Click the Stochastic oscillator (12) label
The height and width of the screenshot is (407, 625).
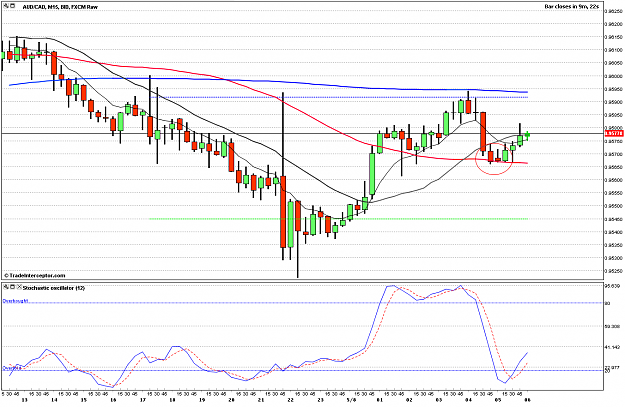tap(53, 288)
